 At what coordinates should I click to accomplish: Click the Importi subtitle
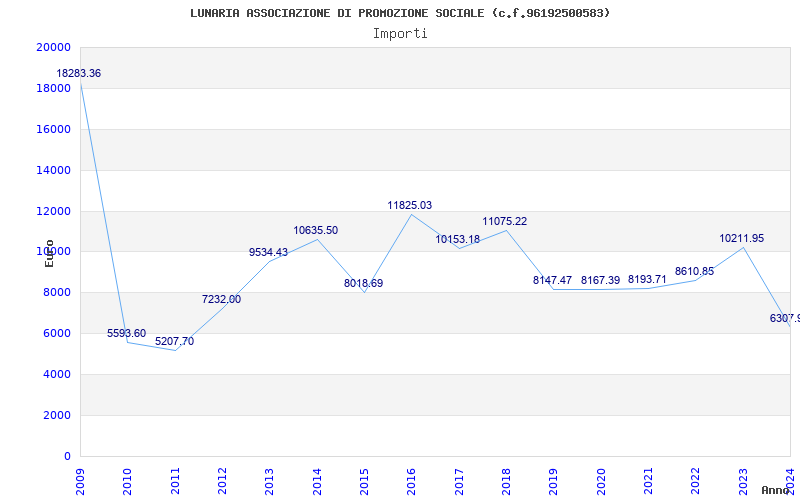point(400,34)
